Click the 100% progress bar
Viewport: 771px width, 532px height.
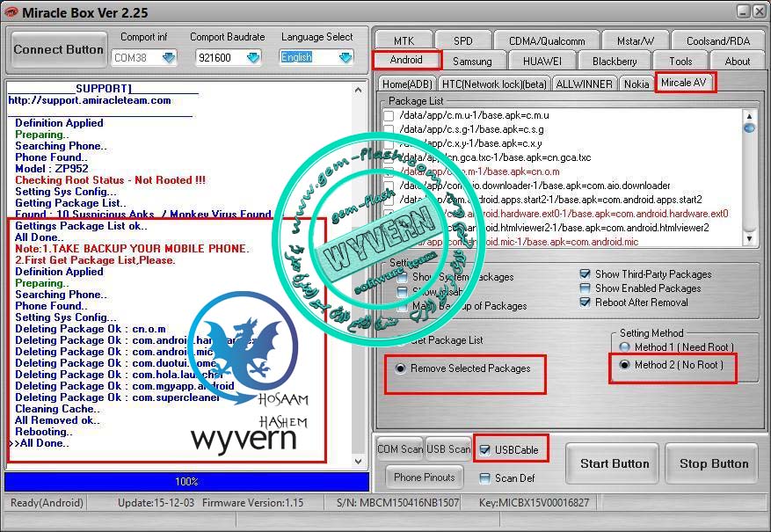point(187,482)
